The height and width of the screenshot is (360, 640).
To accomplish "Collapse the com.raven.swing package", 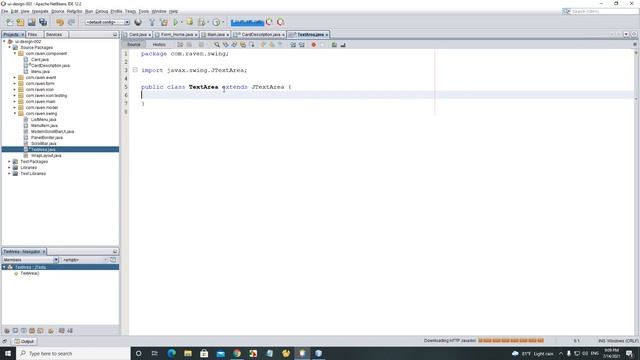I will pyautogui.click(x=15, y=113).
